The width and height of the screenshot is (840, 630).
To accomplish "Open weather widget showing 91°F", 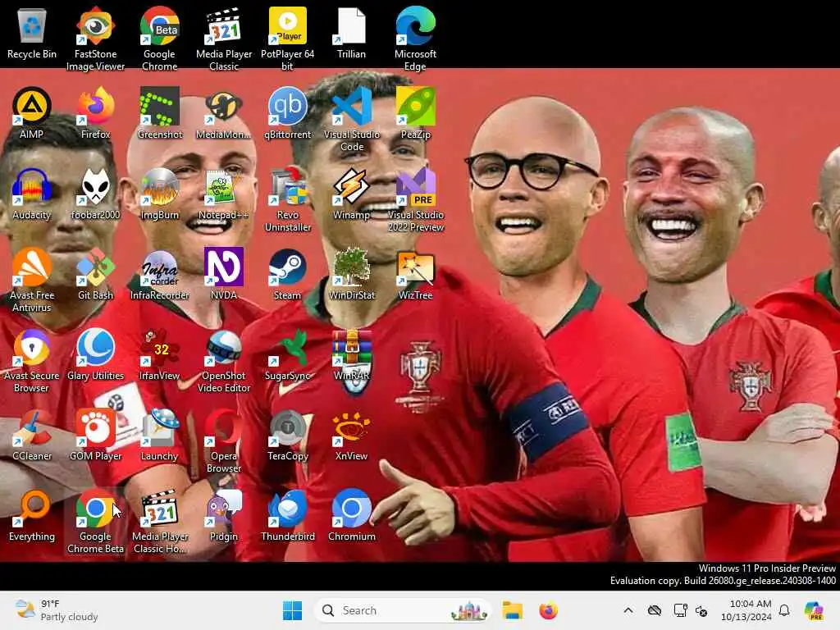I will [x=57, y=610].
